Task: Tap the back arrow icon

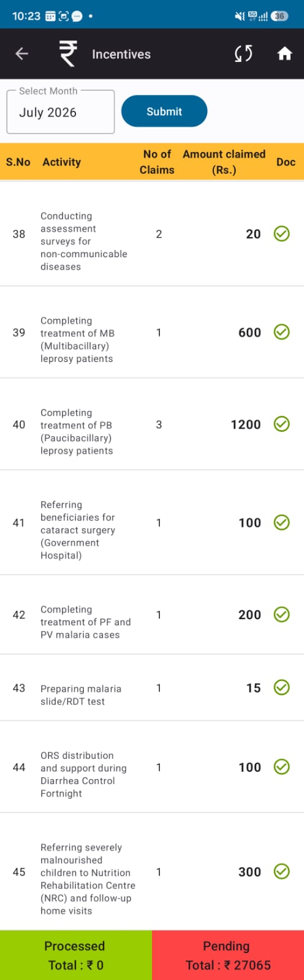Action: (22, 54)
